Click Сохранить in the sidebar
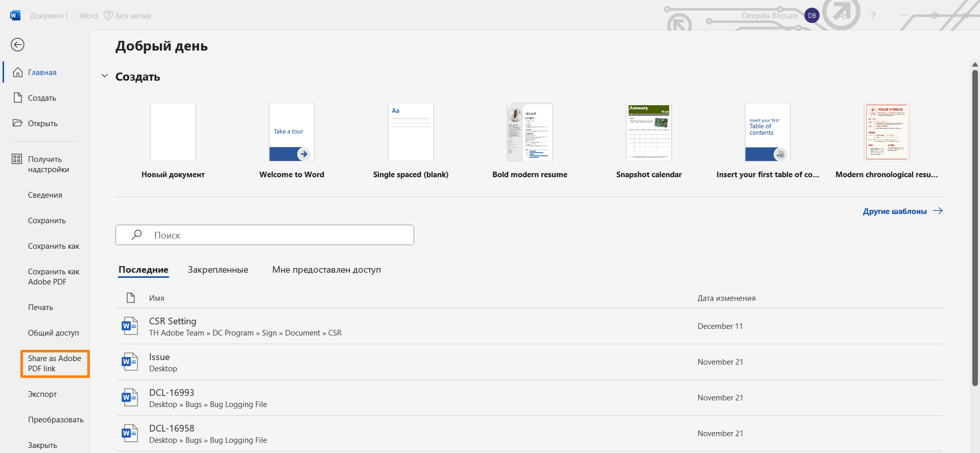 click(46, 221)
